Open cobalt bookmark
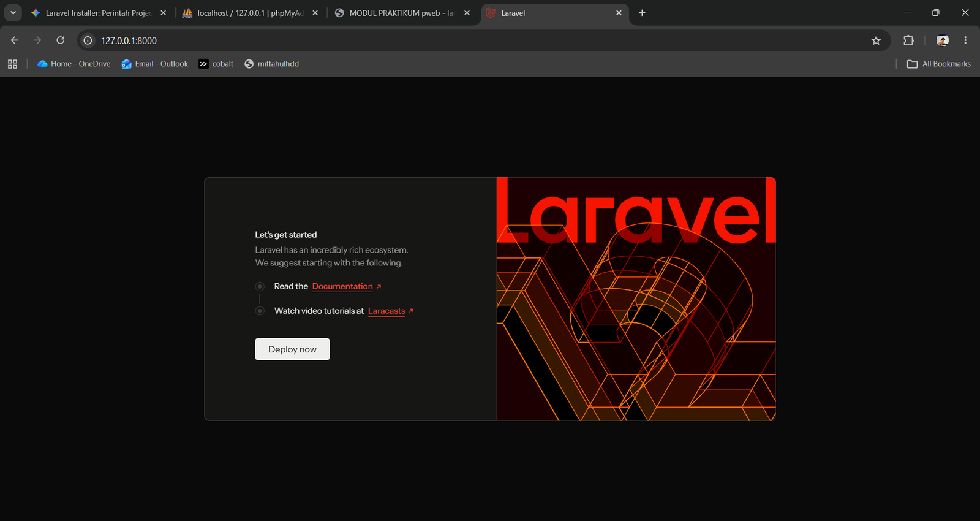This screenshot has height=521, width=980. (216, 64)
